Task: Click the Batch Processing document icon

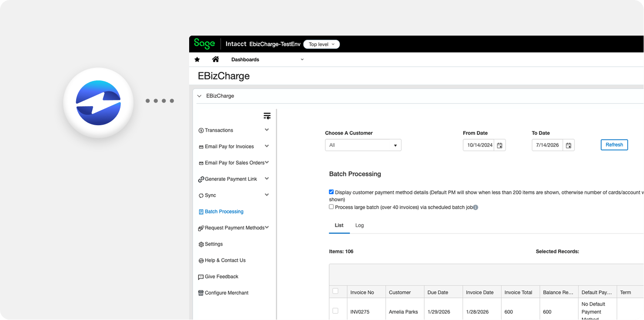Action: [201, 212]
